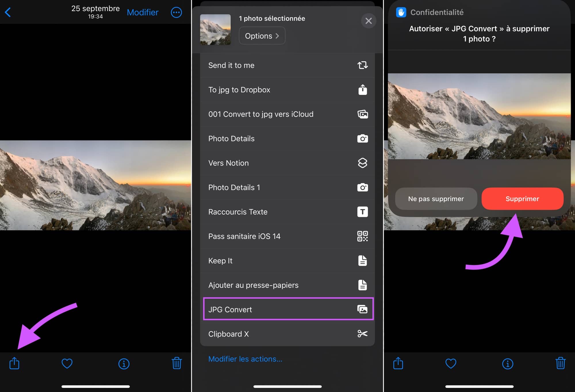Tap the camera icon beside Photo Details
The height and width of the screenshot is (392, 575).
coord(363,138)
